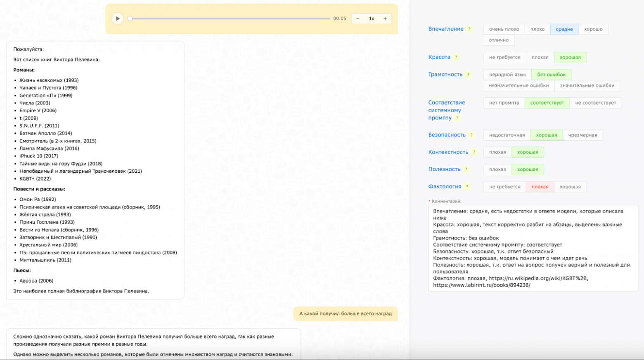The height and width of the screenshot is (360, 644).
Task: Click the Фактология label link
Action: 445,187
